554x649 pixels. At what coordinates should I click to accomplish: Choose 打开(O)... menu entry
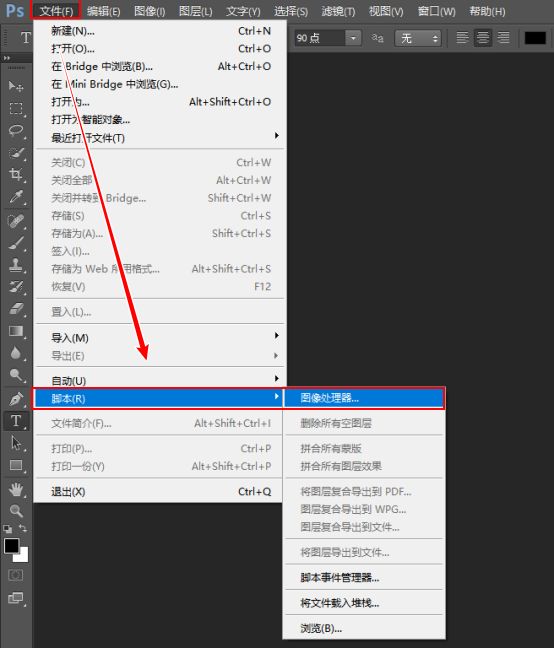pyautogui.click(x=159, y=48)
